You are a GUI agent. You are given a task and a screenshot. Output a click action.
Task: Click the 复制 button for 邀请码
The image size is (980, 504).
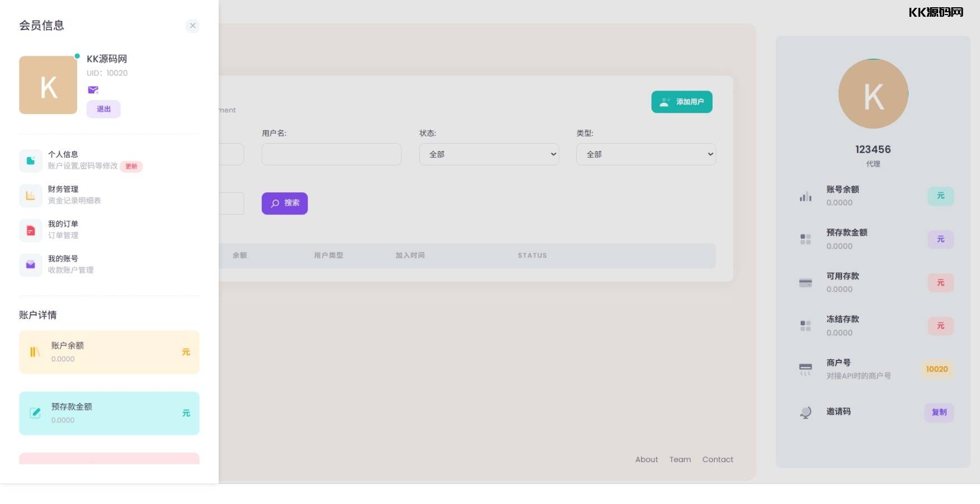[x=939, y=412]
